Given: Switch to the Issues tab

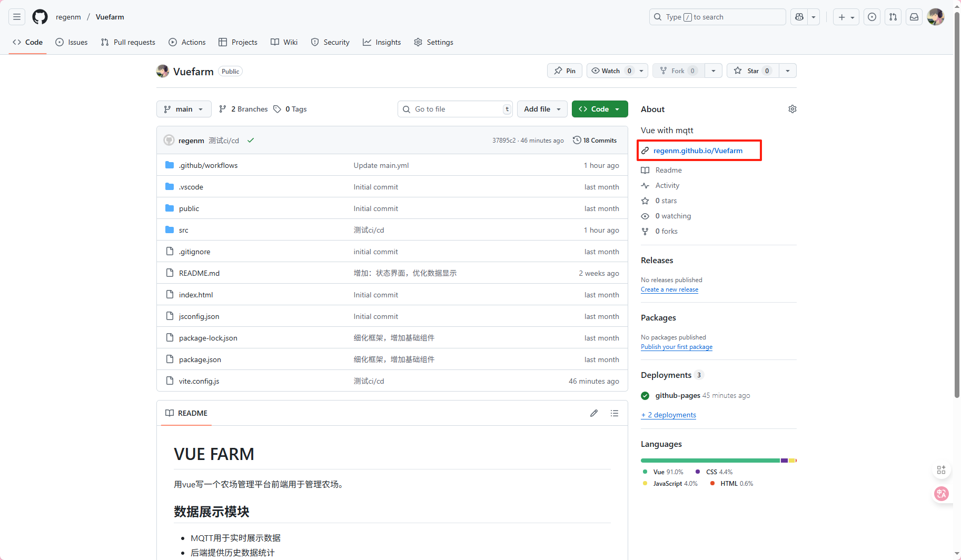Looking at the screenshot, I should tap(72, 42).
